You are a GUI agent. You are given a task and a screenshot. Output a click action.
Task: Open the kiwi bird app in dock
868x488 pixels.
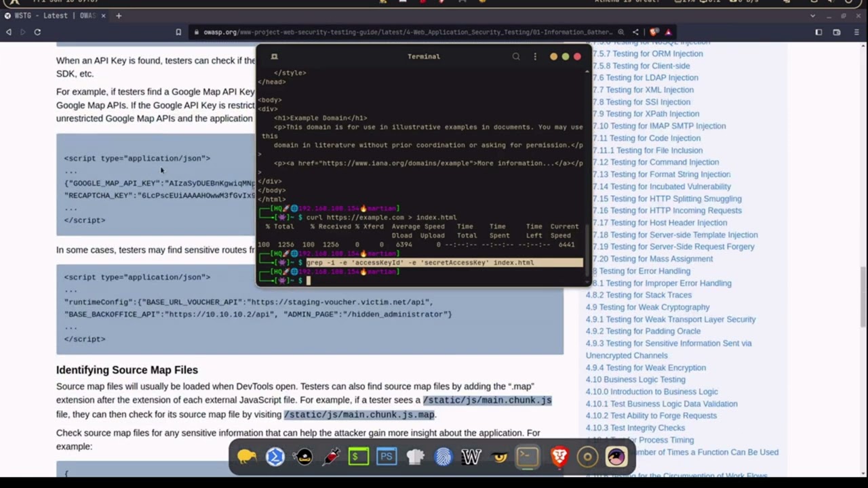(247, 457)
